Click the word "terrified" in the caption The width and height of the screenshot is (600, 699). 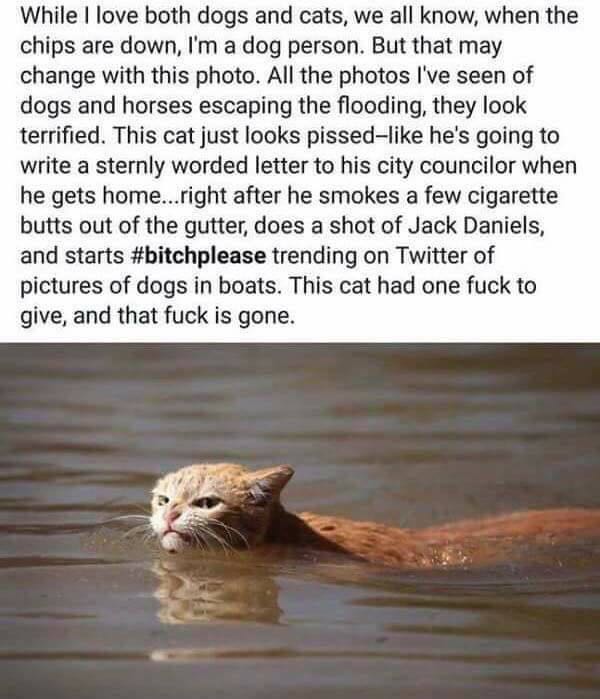(61, 136)
